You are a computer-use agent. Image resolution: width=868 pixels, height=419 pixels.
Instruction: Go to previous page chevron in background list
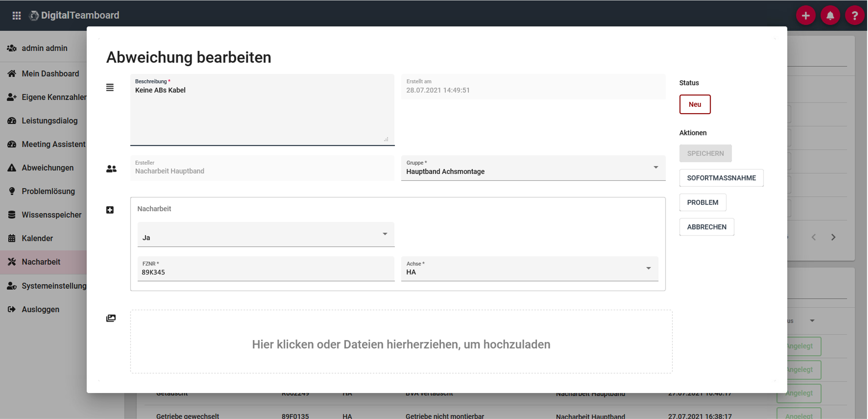(814, 237)
